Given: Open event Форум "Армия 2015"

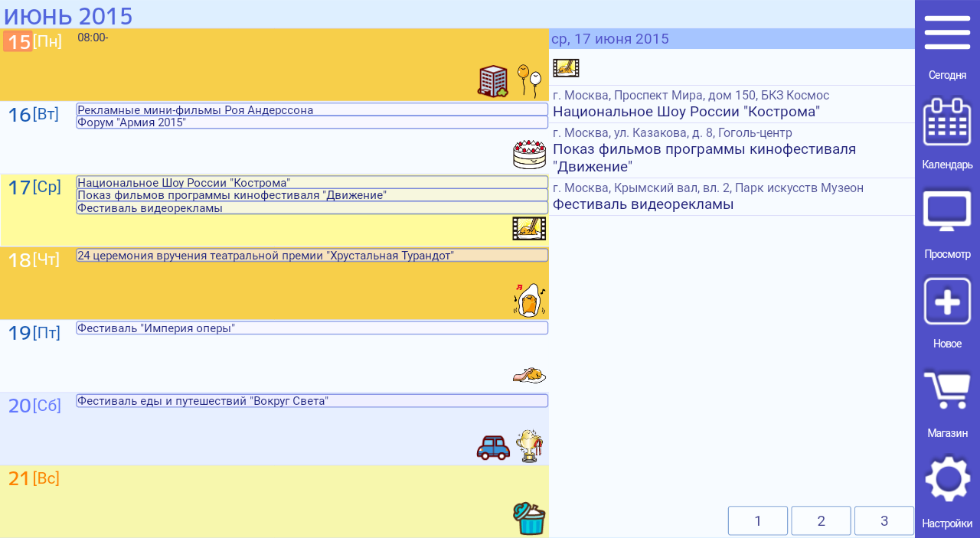Looking at the screenshot, I should coord(312,122).
